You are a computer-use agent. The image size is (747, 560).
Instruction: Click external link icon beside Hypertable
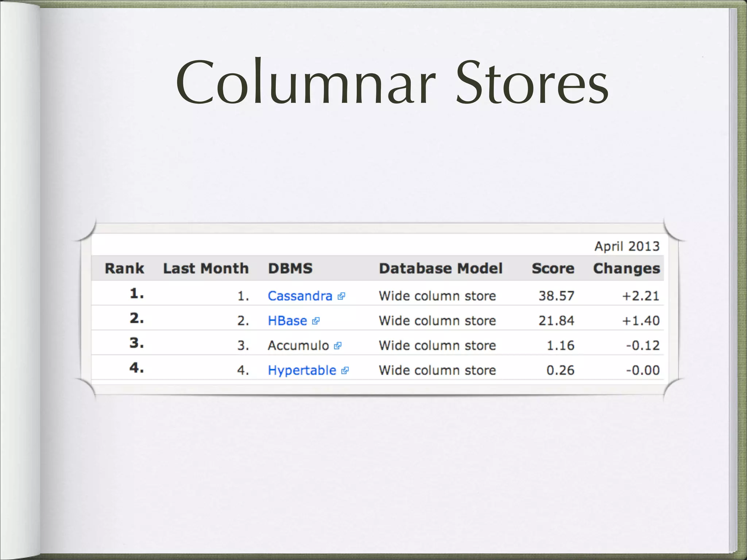click(345, 371)
